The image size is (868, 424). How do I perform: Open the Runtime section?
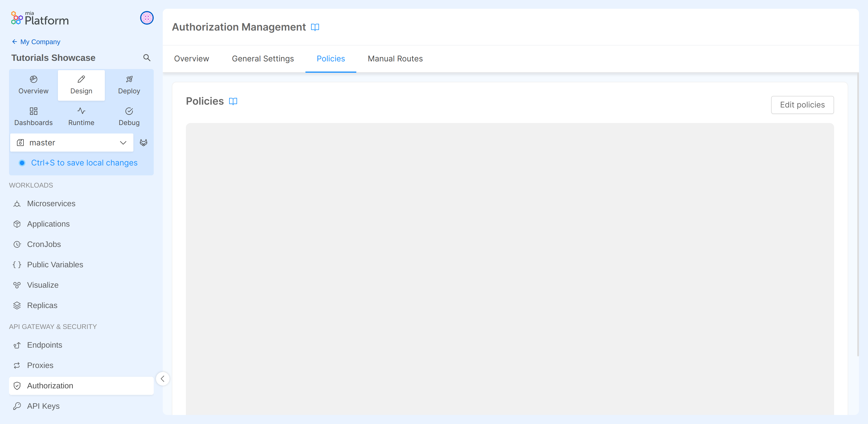[x=81, y=116]
